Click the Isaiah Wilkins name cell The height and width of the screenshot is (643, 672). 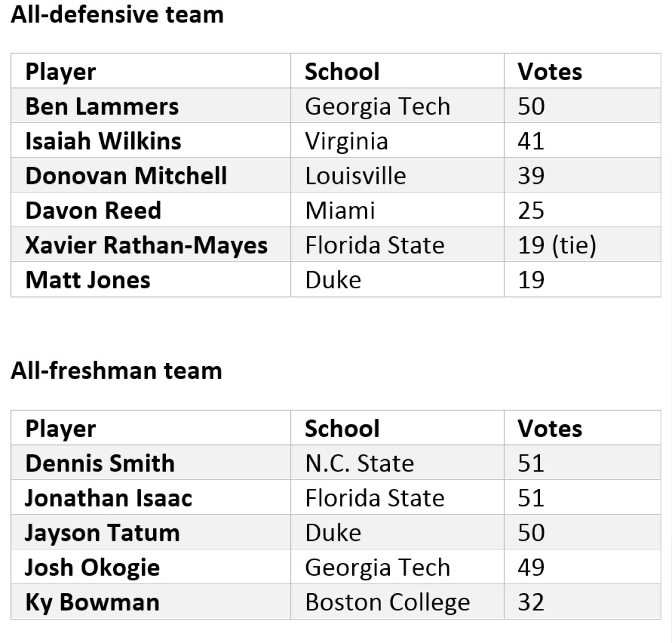103,141
